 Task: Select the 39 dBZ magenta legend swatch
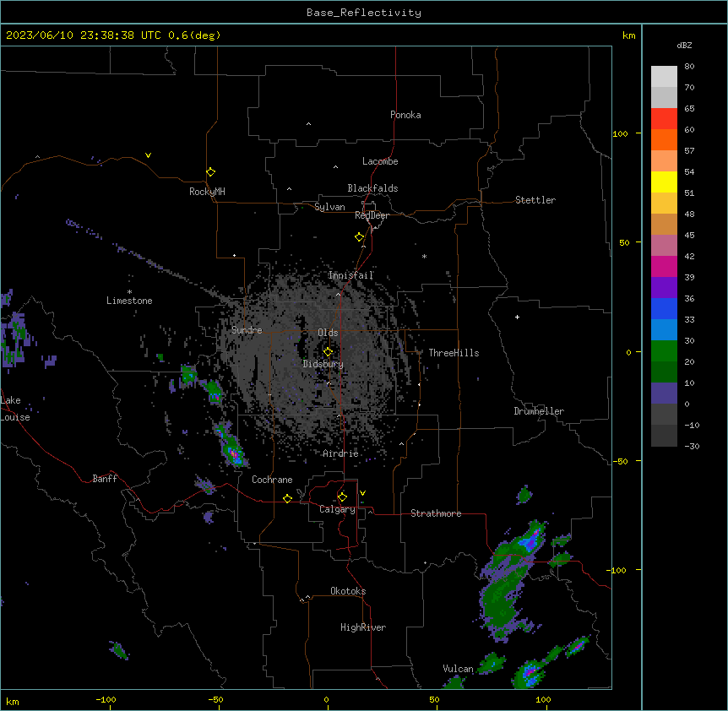pyautogui.click(x=664, y=266)
